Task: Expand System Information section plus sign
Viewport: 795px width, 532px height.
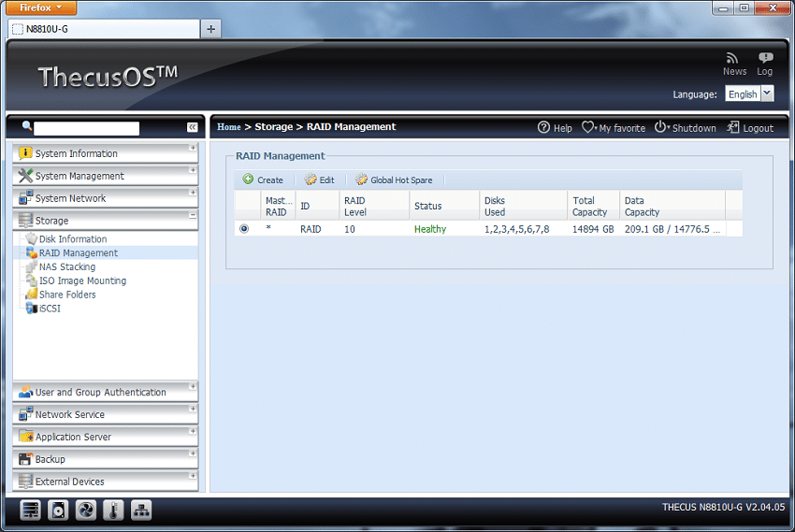Action: (193, 148)
